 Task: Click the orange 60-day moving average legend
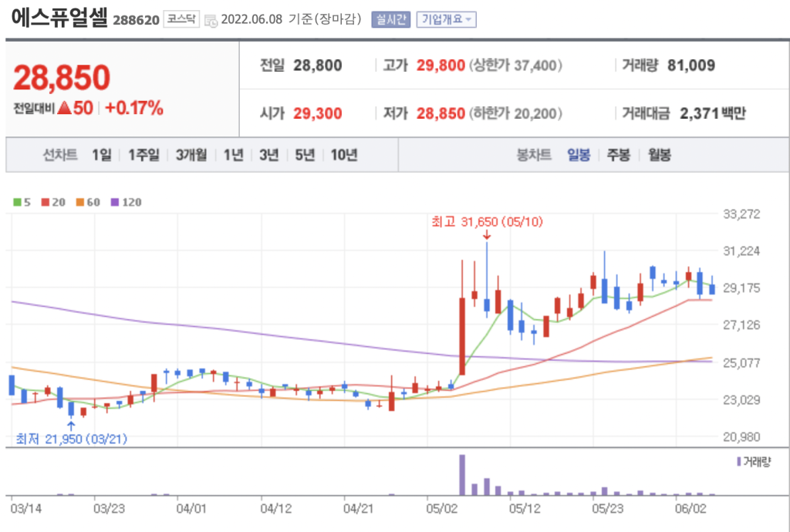[x=87, y=202]
